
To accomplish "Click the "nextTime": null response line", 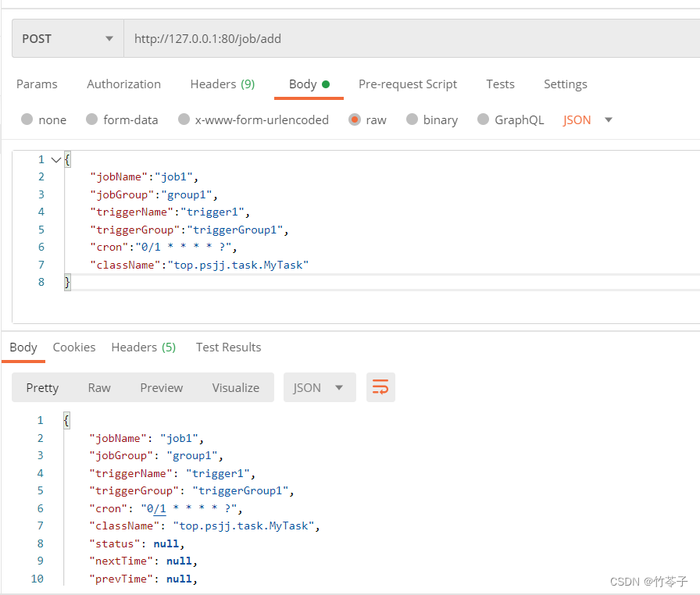I will point(143,561).
